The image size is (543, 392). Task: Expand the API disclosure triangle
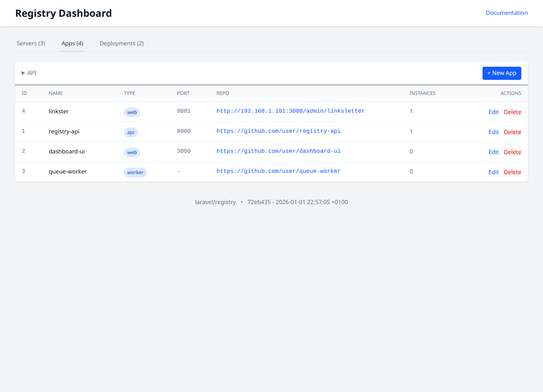pos(23,73)
